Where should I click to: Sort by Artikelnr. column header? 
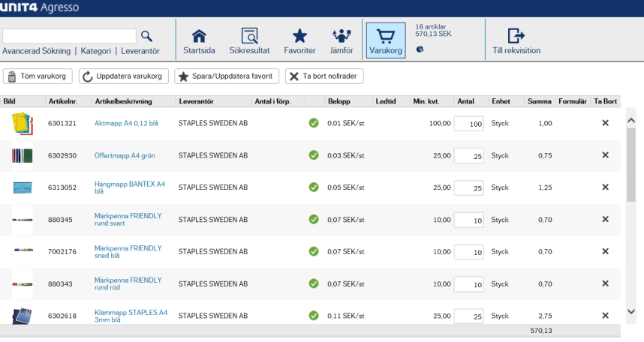[63, 101]
